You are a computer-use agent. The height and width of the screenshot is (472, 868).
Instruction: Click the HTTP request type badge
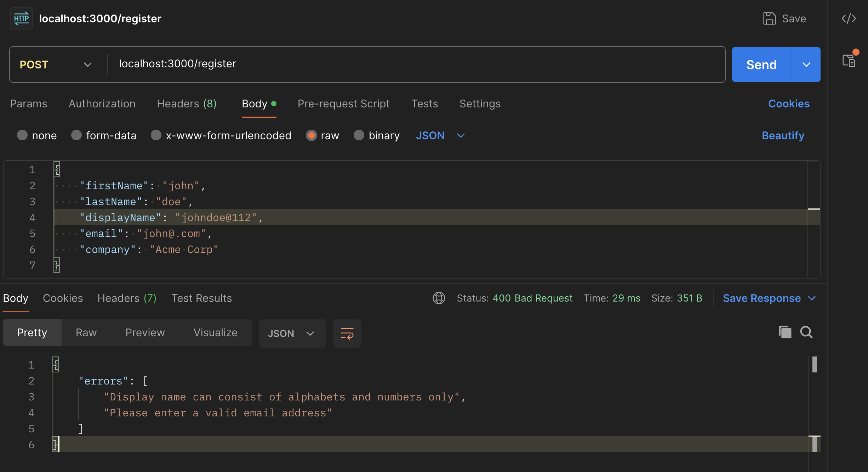[21, 18]
